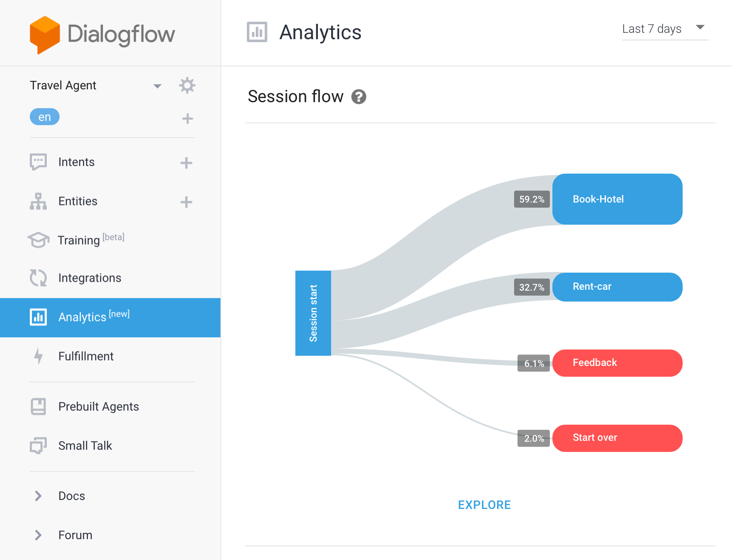Expand the Docs chevron
The width and height of the screenshot is (732, 560).
(x=38, y=496)
